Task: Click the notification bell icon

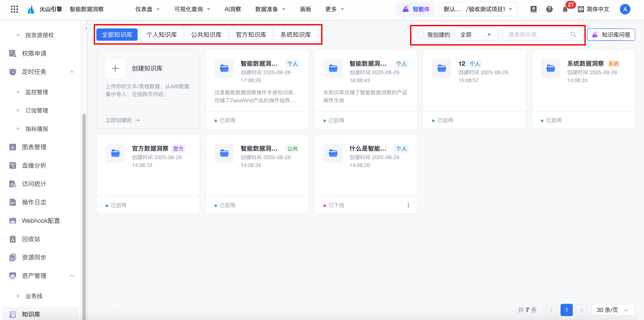Action: tap(565, 9)
